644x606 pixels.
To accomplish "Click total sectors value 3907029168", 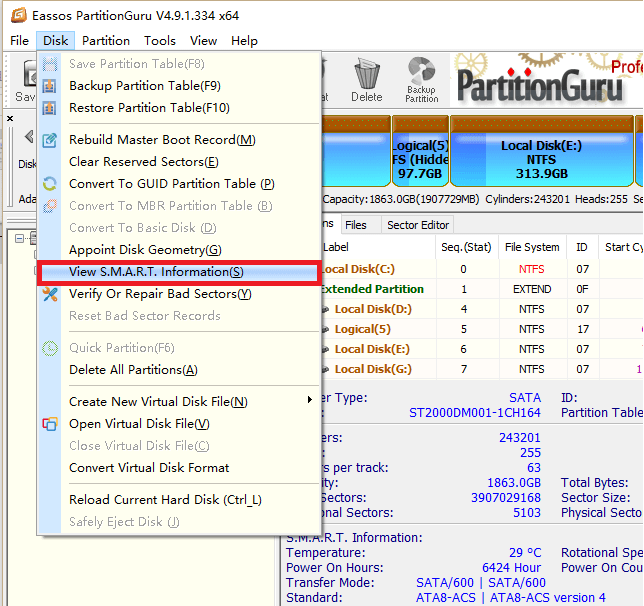I will click(506, 498).
